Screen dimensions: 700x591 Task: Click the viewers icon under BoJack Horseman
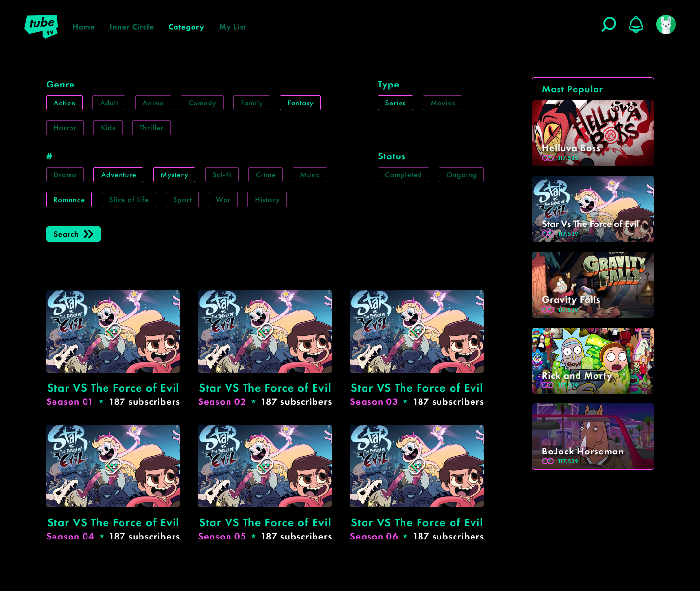click(x=548, y=461)
